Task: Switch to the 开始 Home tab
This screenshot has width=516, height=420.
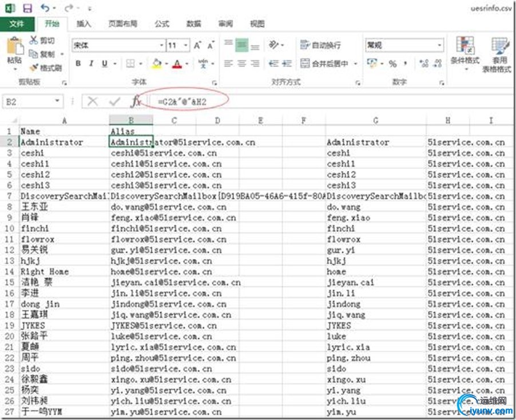Action: tap(51, 23)
